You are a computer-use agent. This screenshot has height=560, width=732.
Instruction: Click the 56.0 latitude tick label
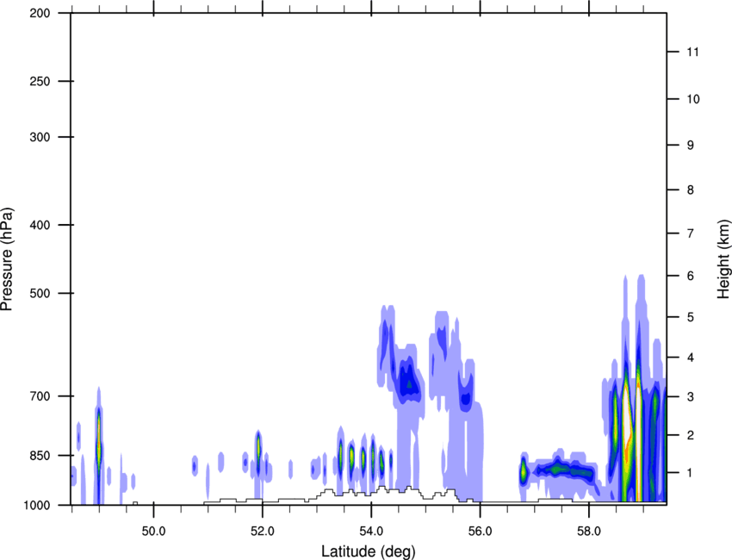481,532
